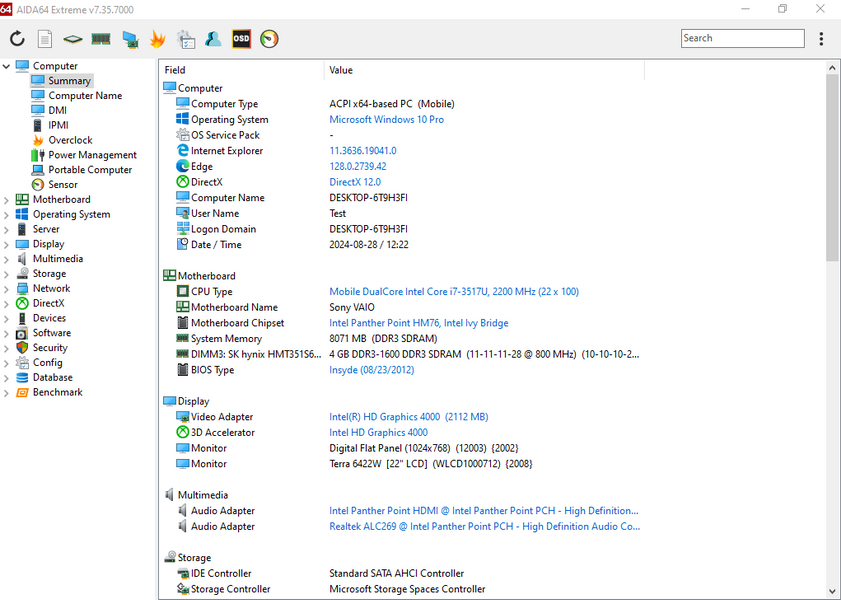The height and width of the screenshot is (600, 841).
Task: Click the Search input field
Action: pos(742,38)
